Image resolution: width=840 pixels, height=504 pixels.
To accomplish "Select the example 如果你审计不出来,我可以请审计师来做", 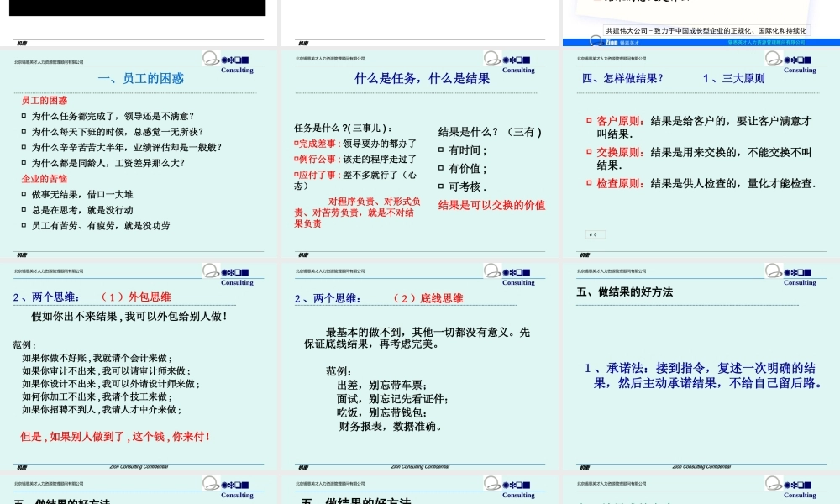I will (x=106, y=370).
